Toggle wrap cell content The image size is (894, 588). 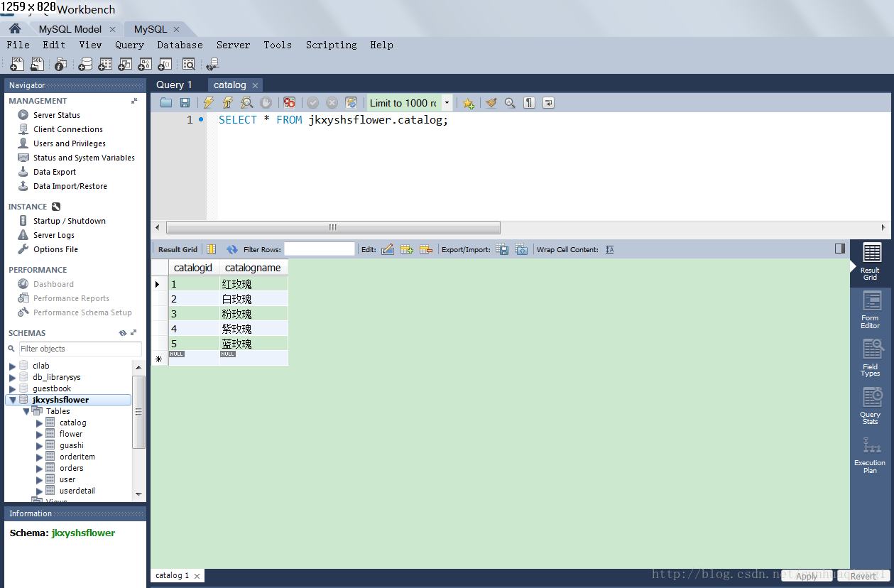pos(610,249)
